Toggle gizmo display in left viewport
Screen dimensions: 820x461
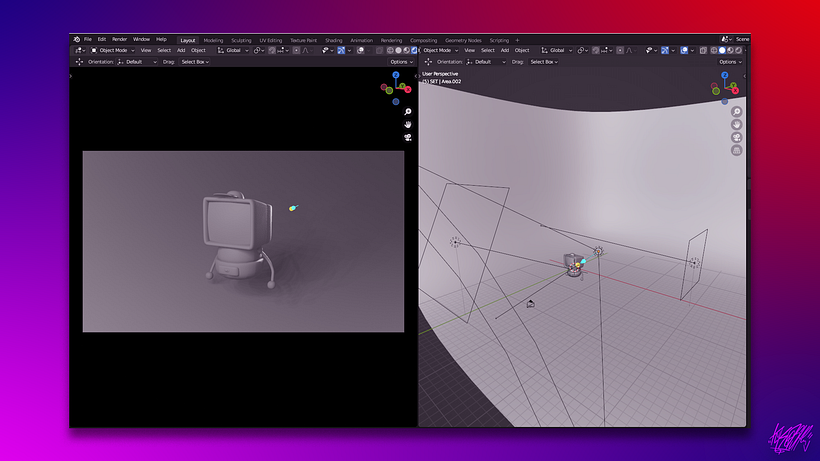(341, 50)
